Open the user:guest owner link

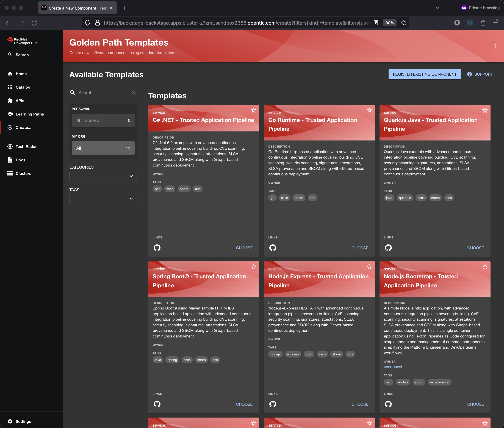coord(393,367)
